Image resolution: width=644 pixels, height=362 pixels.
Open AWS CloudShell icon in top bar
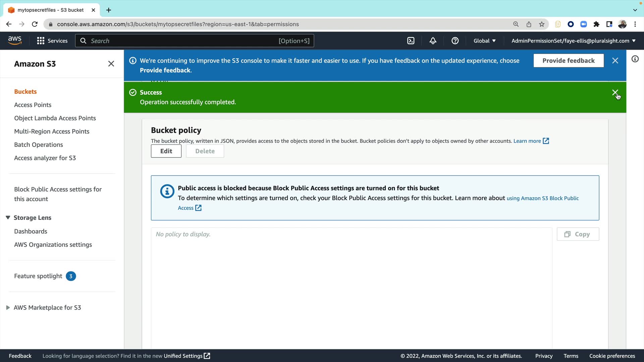click(411, 41)
